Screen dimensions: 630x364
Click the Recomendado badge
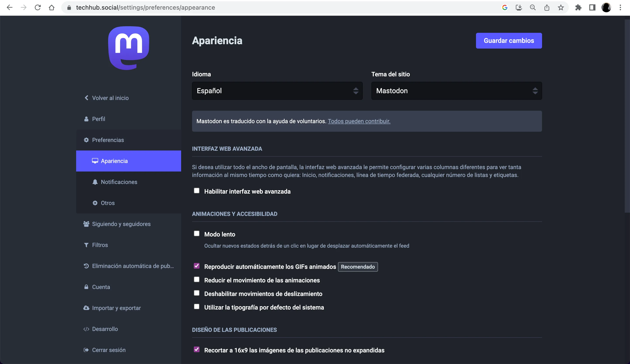pos(358,267)
